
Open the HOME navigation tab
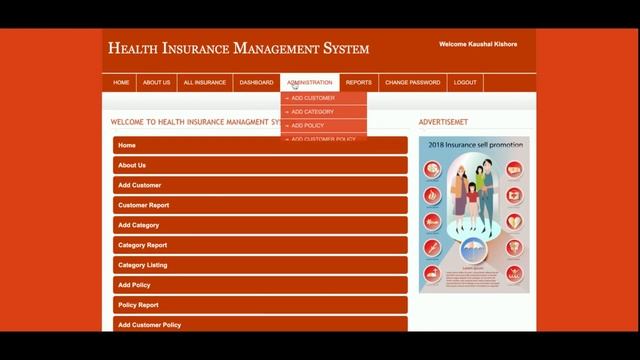point(121,82)
